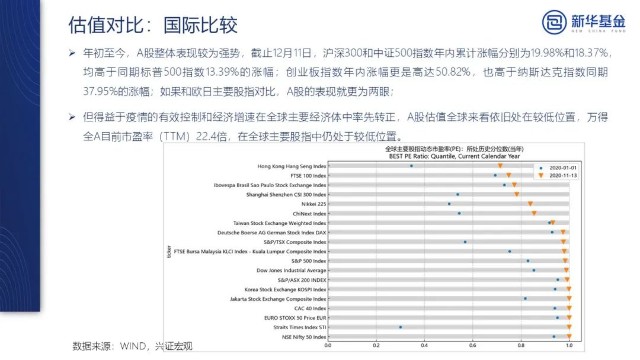640x360 pixels.
Task: Select the 22.4倍 PE value text
Action: [x=211, y=136]
